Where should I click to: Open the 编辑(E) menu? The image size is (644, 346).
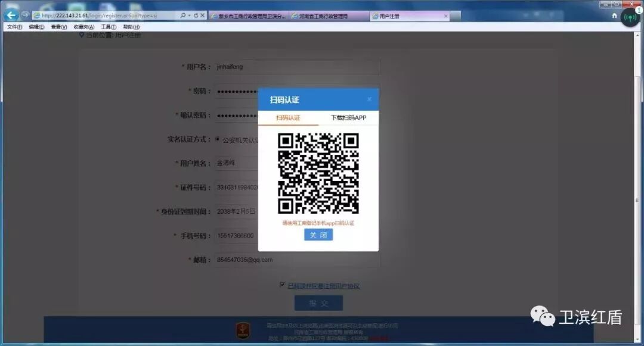pyautogui.click(x=36, y=27)
